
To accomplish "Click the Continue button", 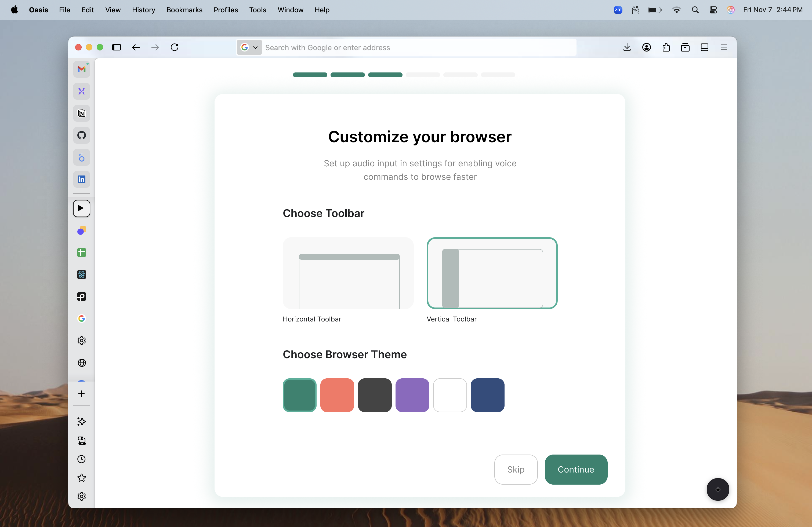I will pyautogui.click(x=575, y=469).
